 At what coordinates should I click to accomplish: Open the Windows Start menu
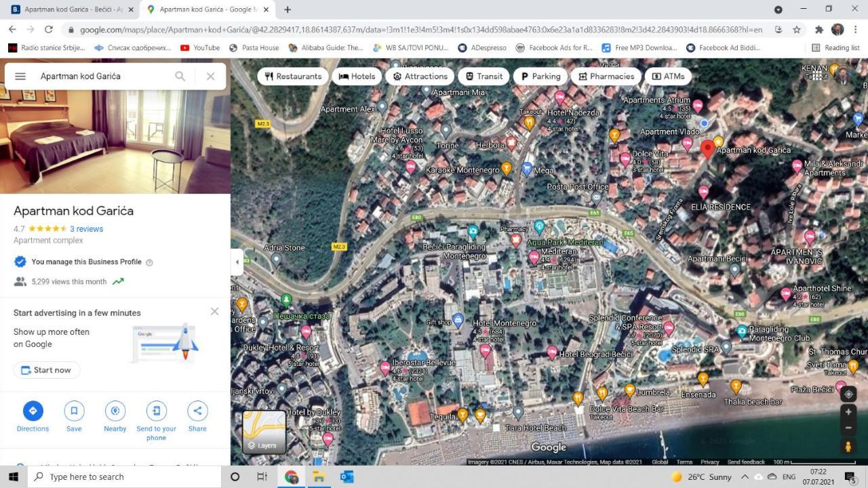pyautogui.click(x=14, y=476)
